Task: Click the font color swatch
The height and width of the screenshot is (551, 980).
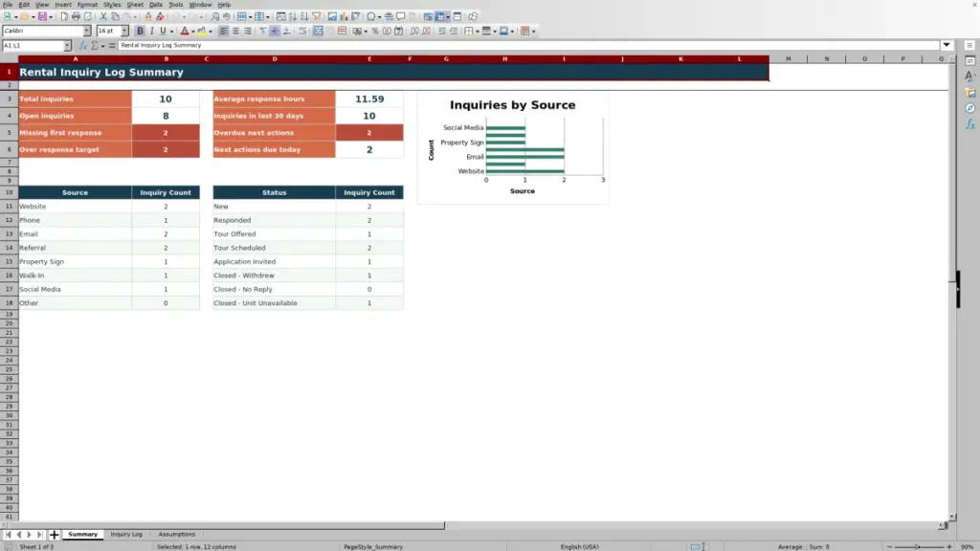Action: point(185,32)
